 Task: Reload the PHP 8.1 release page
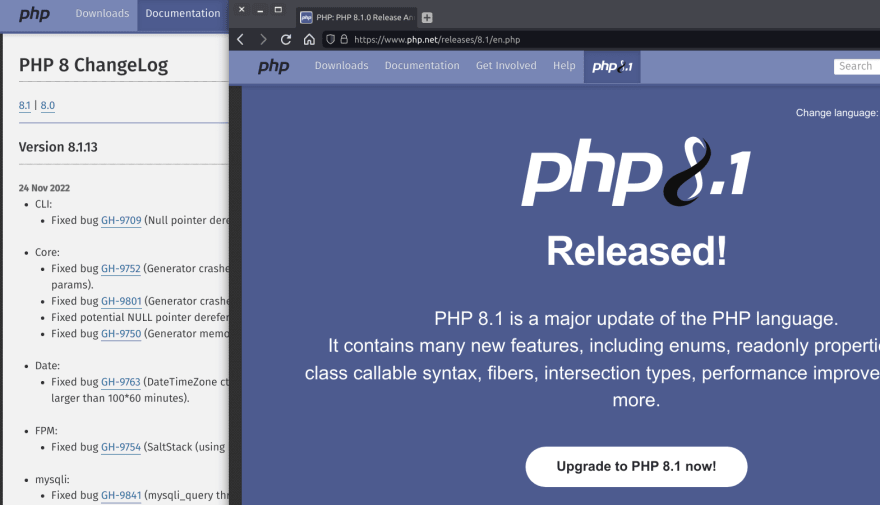point(286,39)
